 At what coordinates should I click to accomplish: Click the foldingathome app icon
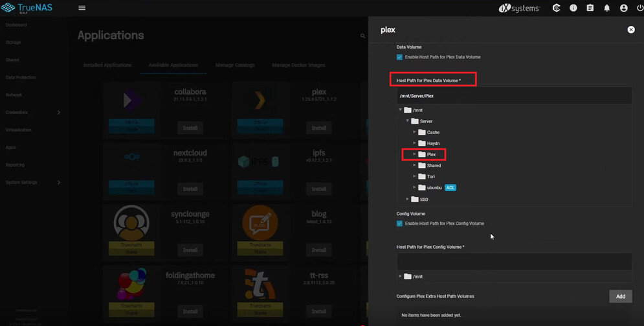[131, 283]
